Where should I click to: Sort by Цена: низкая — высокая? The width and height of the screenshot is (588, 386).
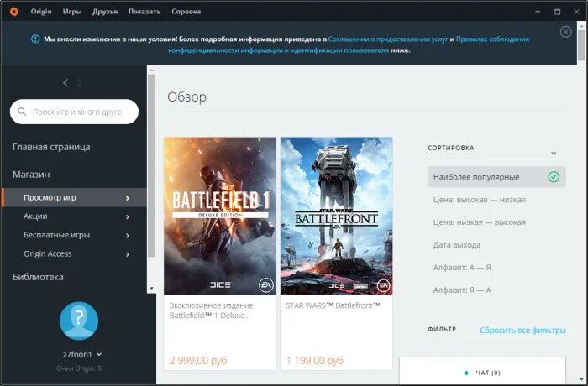tap(480, 222)
